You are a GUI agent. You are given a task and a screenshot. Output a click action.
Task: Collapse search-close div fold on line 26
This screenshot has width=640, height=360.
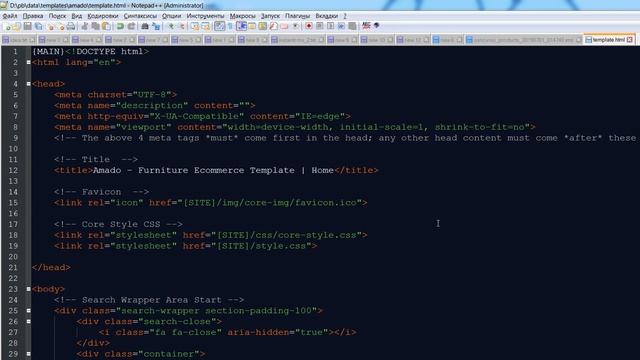29,322
